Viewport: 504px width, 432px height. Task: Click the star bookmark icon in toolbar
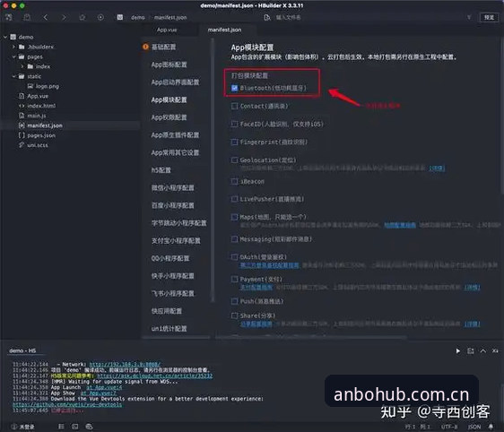pos(83,17)
